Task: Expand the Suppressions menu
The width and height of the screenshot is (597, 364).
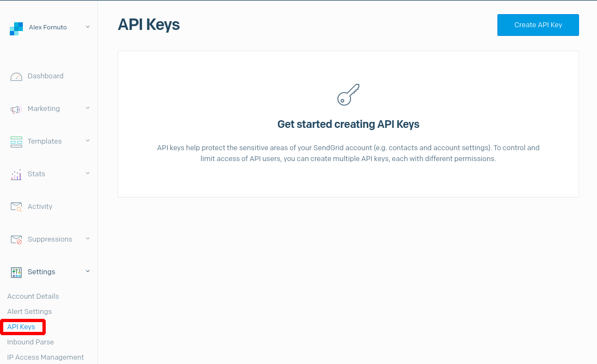Action: tap(88, 239)
